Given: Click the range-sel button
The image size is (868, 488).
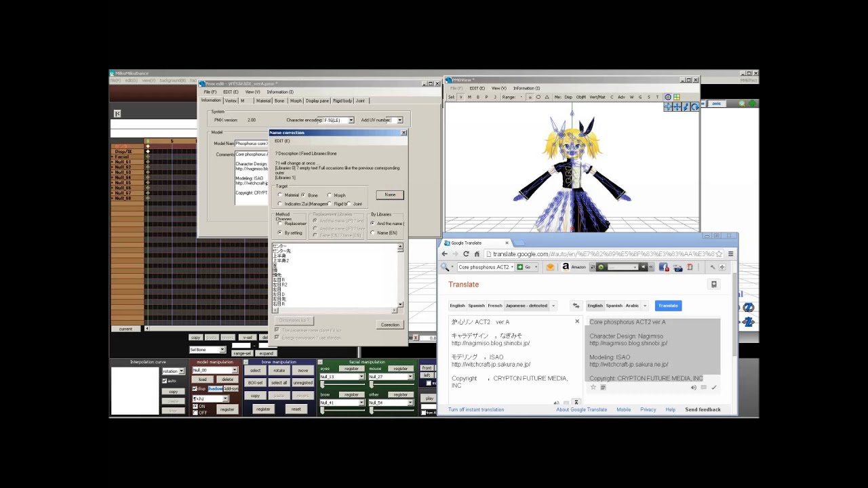Looking at the screenshot, I should coord(242,353).
